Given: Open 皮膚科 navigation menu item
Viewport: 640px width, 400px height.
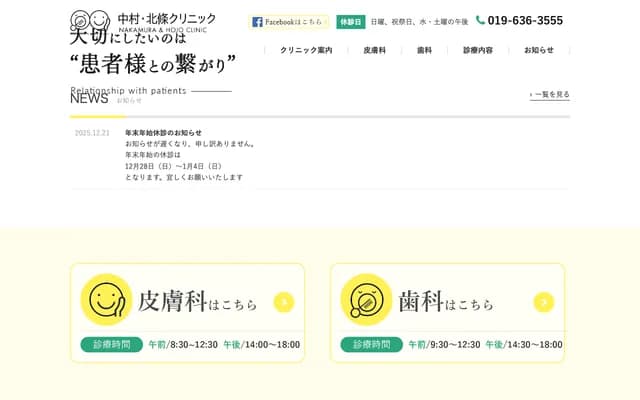Looking at the screenshot, I should pyautogui.click(x=374, y=50).
